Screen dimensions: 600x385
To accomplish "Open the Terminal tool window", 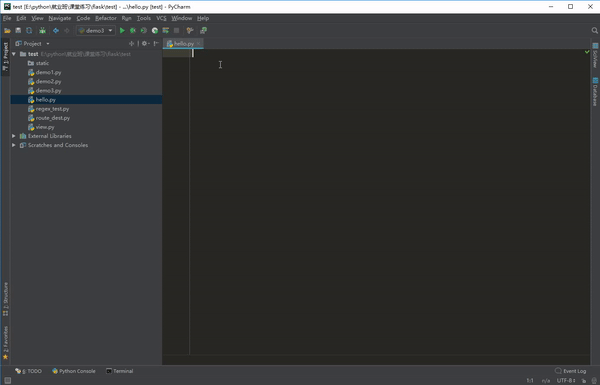I will pyautogui.click(x=119, y=371).
